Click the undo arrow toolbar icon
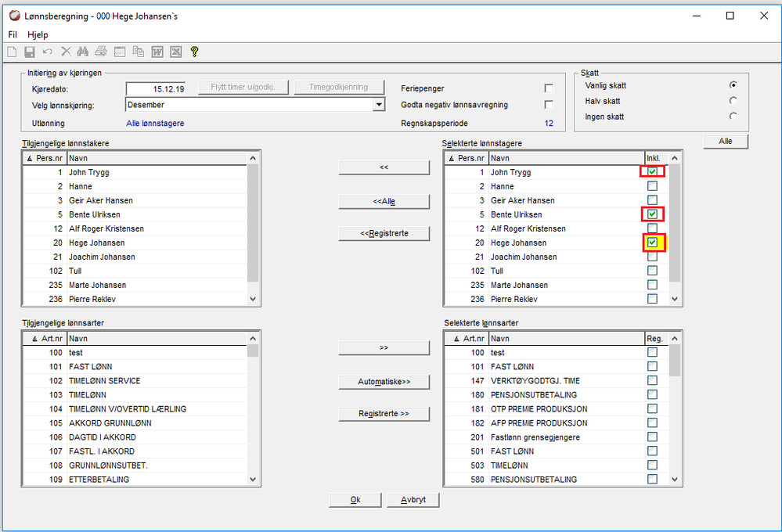The image size is (782, 532). 48,52
